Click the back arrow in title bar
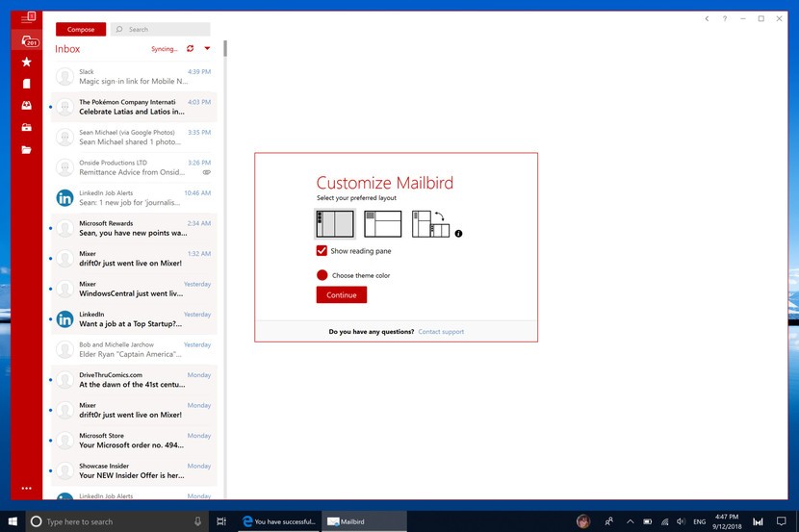 [707, 18]
